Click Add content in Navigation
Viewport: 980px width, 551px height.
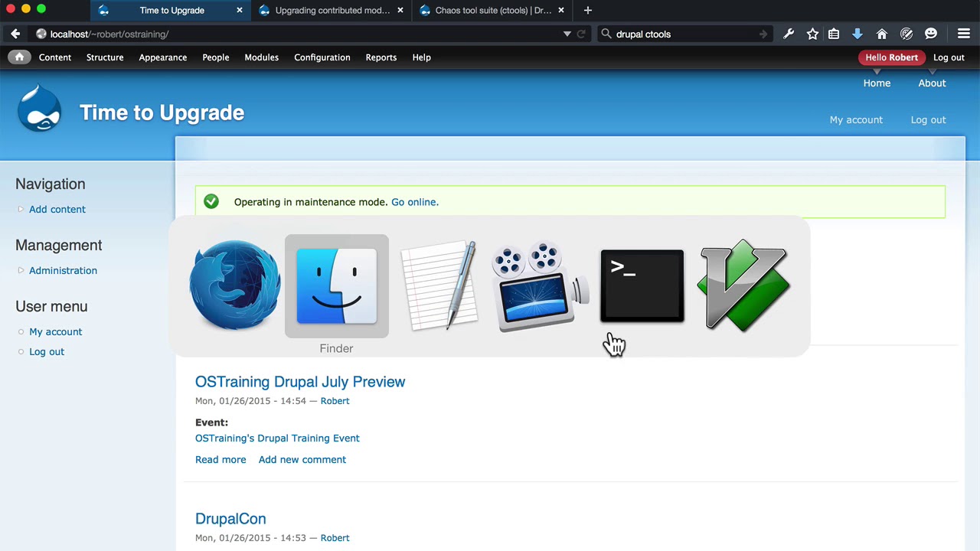click(x=57, y=209)
